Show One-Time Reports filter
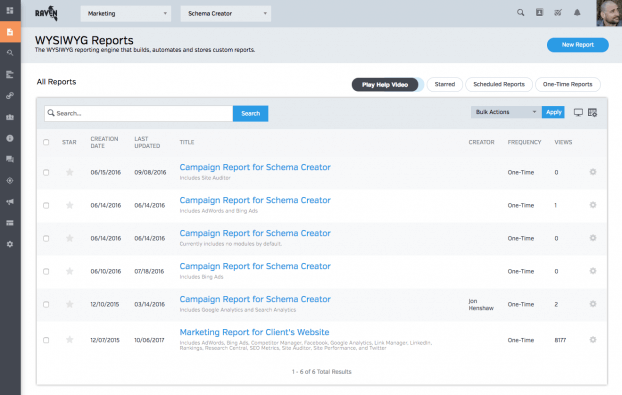 pos(568,84)
